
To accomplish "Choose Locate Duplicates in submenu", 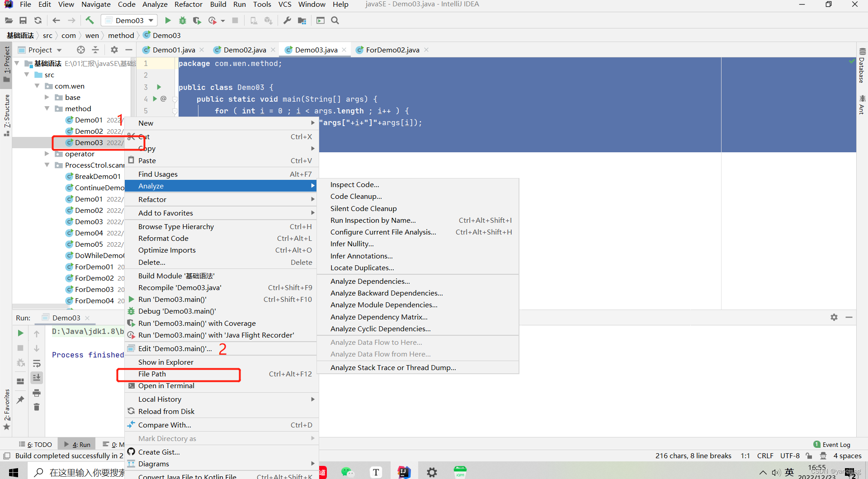I will click(418, 268).
